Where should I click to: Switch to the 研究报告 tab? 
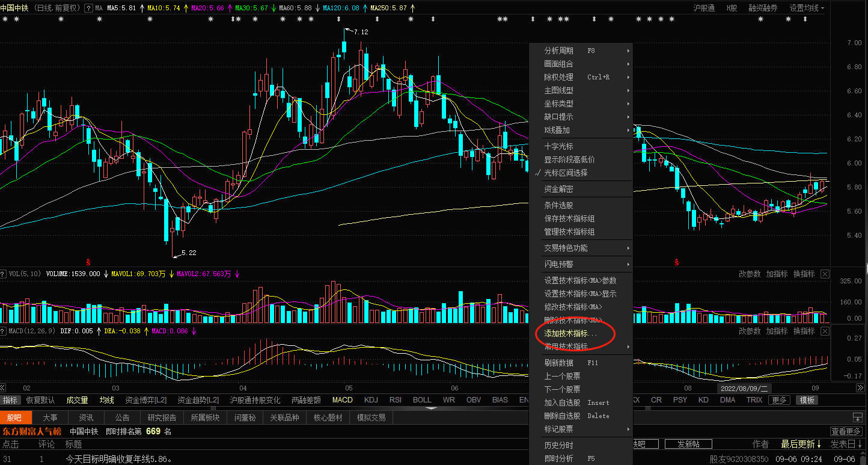(x=162, y=417)
